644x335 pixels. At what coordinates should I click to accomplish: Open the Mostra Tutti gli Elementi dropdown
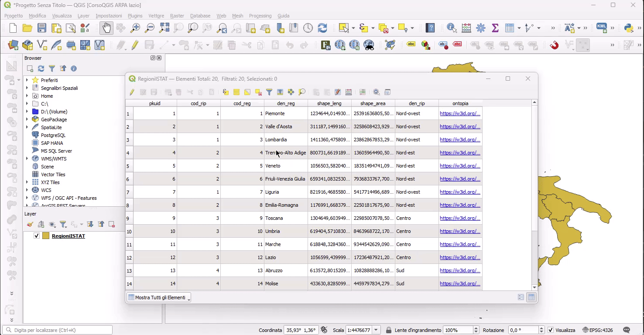159,297
